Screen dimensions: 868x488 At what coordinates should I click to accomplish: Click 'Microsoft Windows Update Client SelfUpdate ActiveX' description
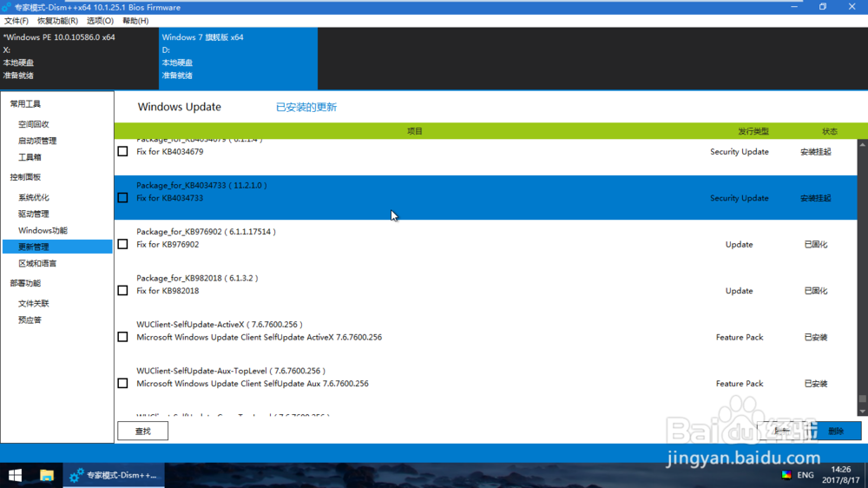259,337
